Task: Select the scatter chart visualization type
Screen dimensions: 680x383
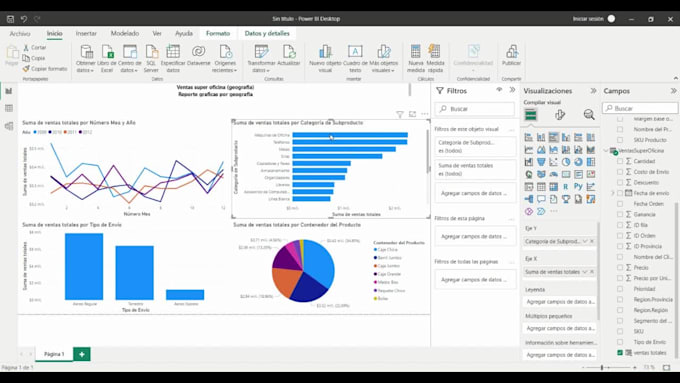Action: [x=553, y=162]
